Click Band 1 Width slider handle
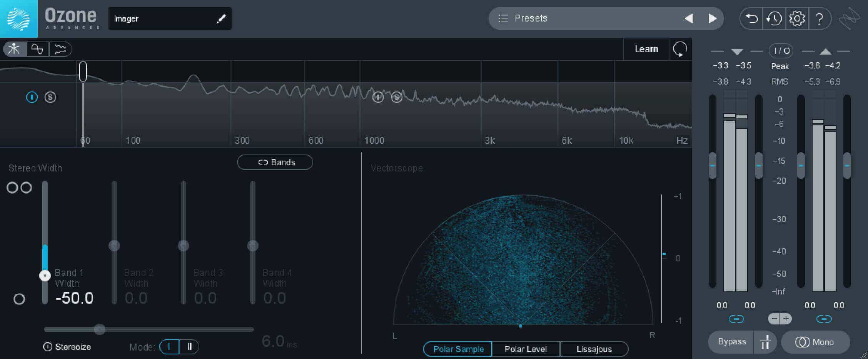Viewport: 868px width, 359px height. pyautogui.click(x=45, y=276)
